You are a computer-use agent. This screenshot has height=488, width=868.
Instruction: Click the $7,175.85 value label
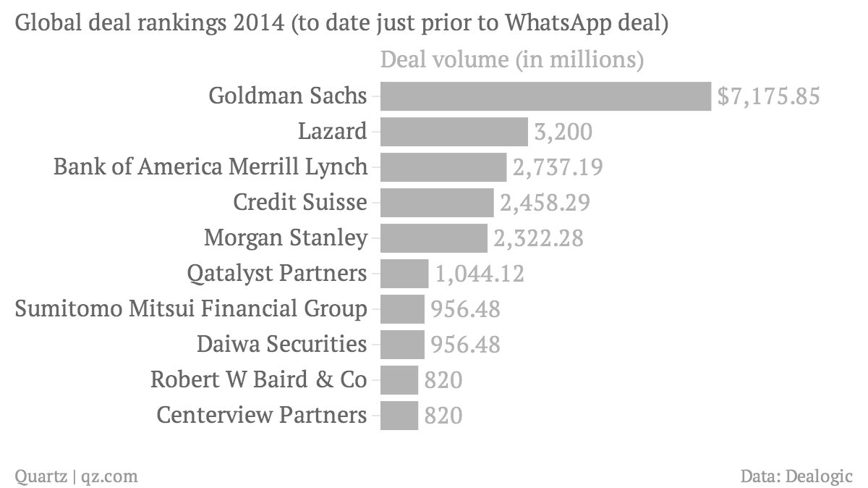point(769,96)
